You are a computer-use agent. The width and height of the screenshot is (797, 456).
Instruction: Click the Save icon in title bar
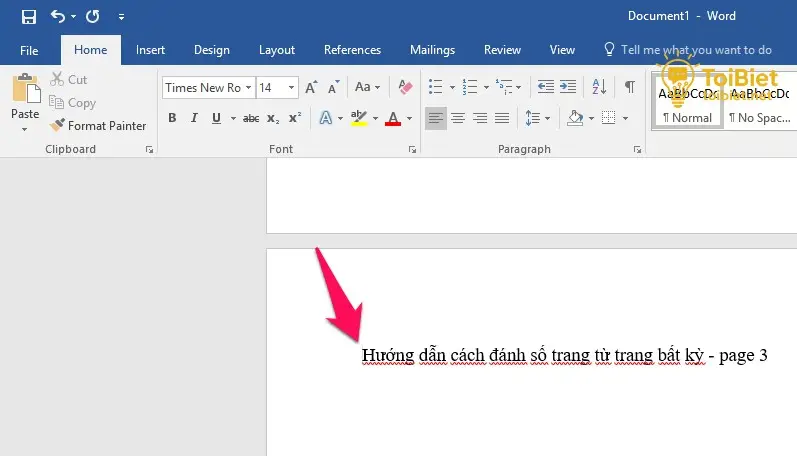28,17
